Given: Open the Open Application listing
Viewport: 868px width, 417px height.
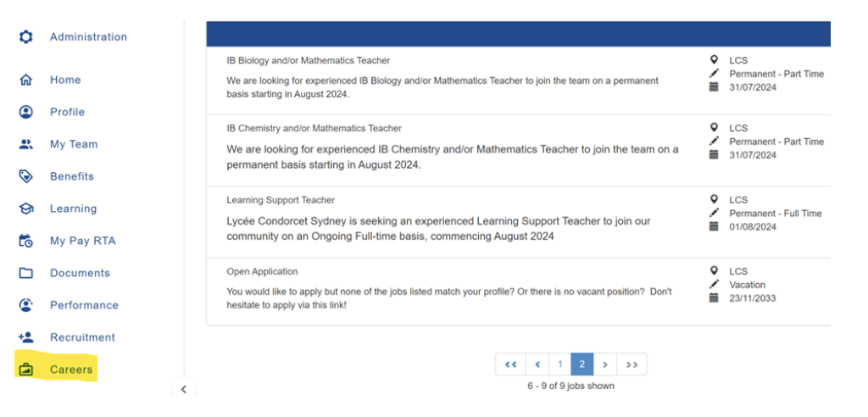Looking at the screenshot, I should pos(262,271).
